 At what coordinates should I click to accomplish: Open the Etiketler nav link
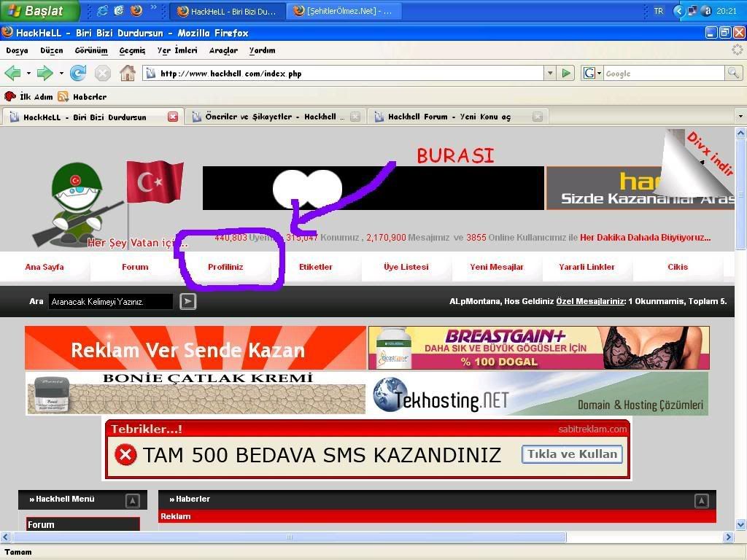(315, 267)
